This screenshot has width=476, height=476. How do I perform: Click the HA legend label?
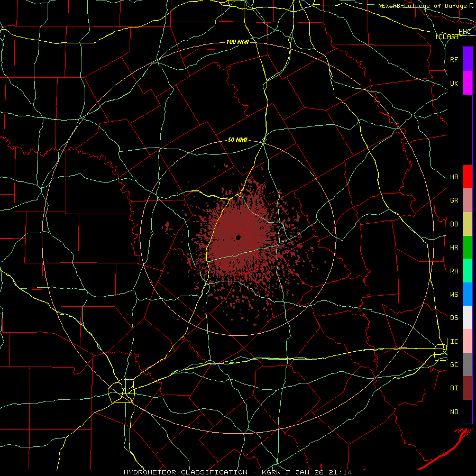pyautogui.click(x=454, y=177)
